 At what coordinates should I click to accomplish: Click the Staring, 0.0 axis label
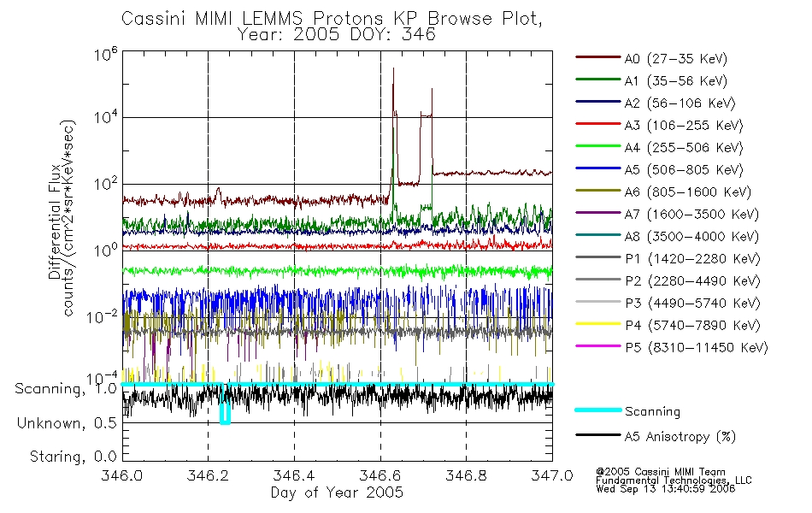pos(73,457)
